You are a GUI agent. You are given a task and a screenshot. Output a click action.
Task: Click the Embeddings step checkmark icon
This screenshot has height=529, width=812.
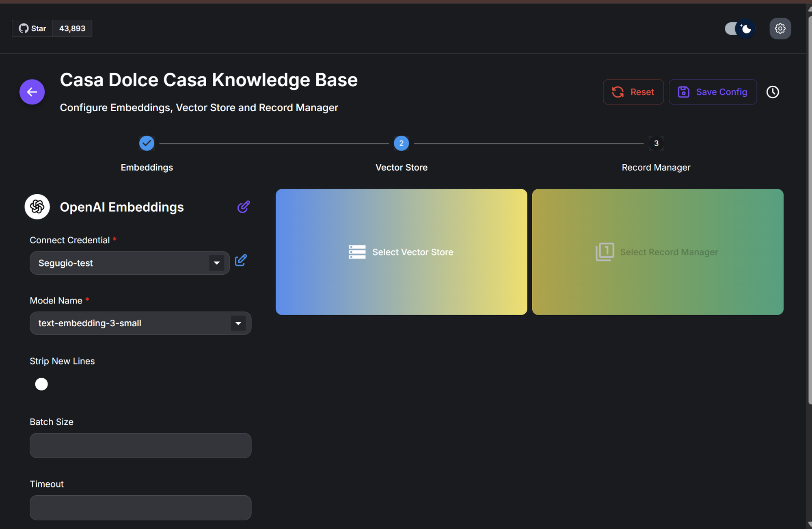pyautogui.click(x=147, y=143)
